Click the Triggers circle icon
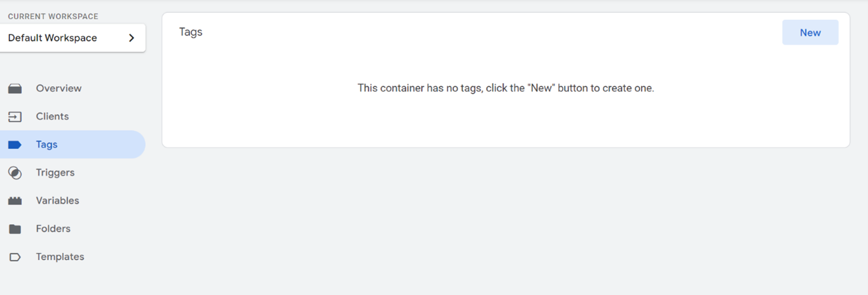Screen dimensions: 868x295 click(x=15, y=173)
